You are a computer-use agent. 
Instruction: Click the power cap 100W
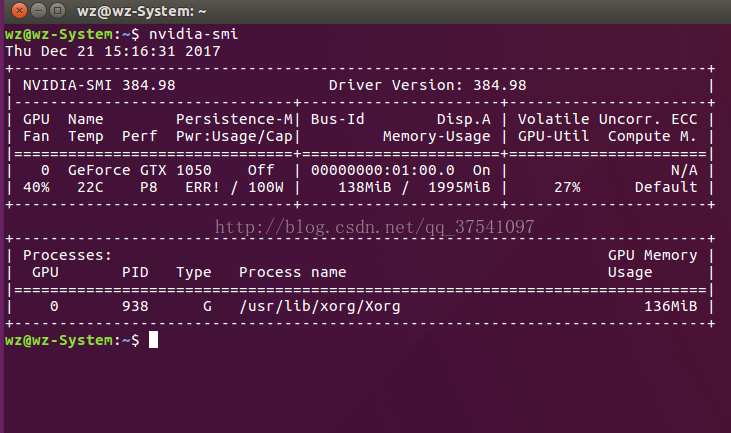click(266, 187)
